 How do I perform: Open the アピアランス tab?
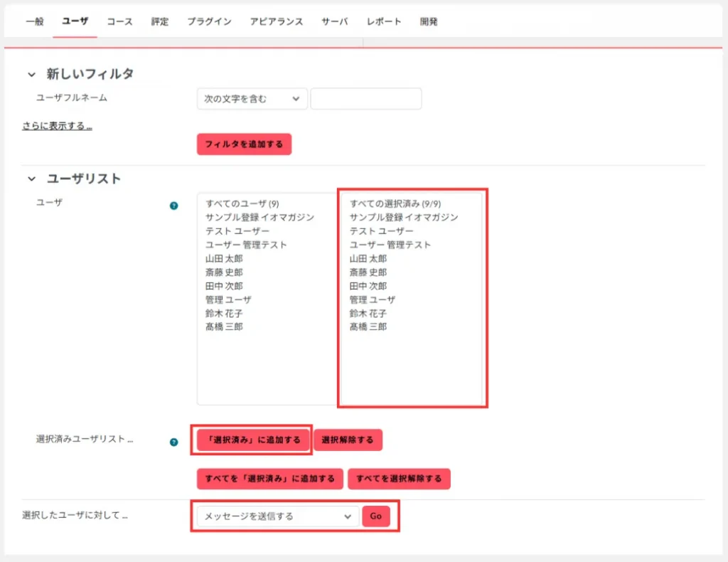[x=277, y=21]
